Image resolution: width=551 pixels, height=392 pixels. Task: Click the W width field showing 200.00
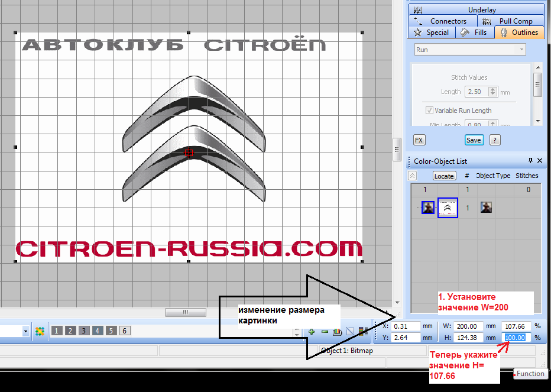click(469, 326)
